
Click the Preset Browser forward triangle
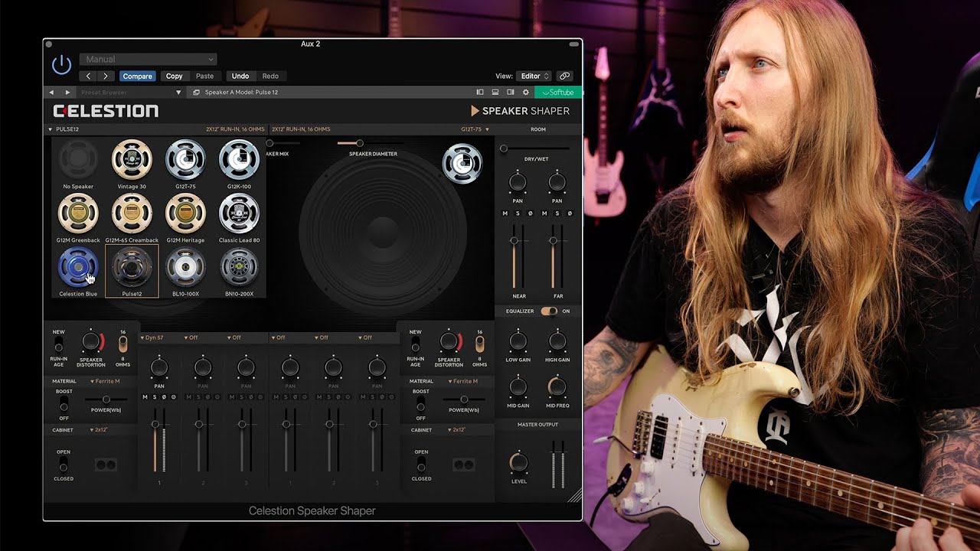[67, 93]
